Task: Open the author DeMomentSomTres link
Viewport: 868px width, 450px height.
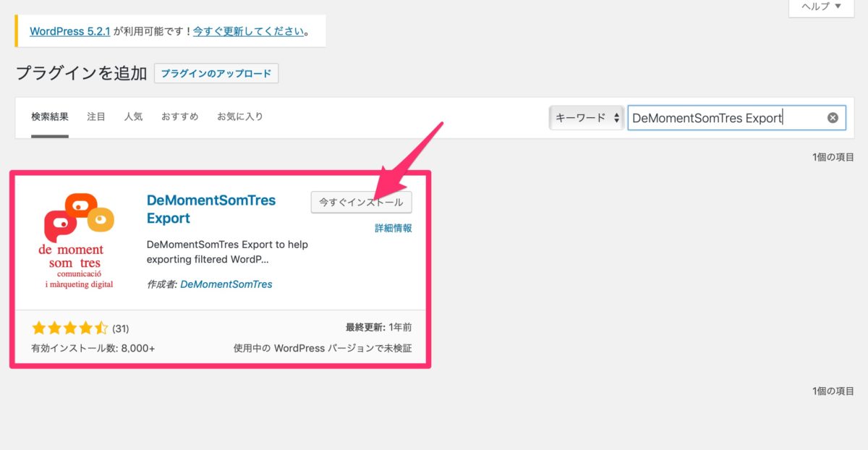Action: click(226, 284)
